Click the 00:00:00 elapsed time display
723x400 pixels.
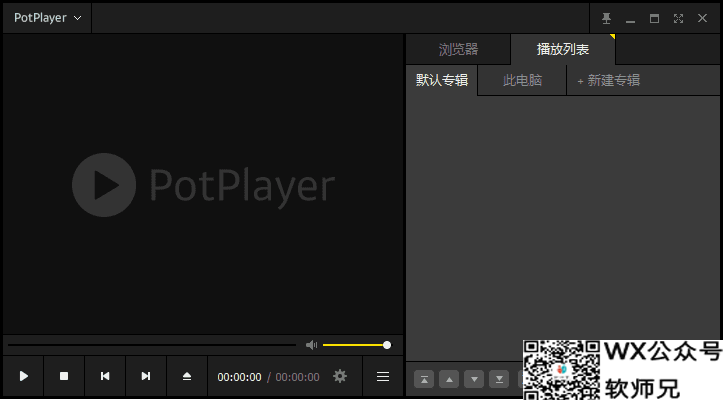coord(239,377)
